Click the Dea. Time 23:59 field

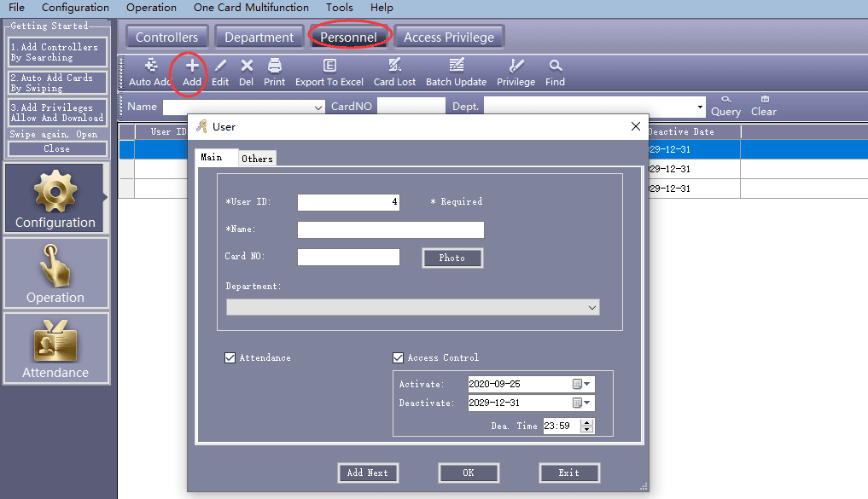[562, 426]
